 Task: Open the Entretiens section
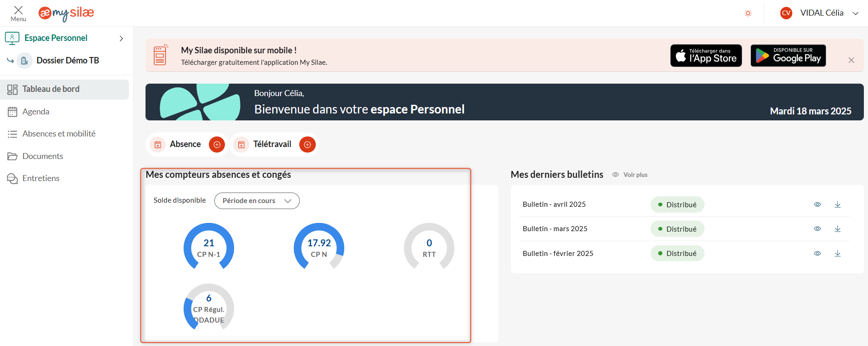coord(41,178)
